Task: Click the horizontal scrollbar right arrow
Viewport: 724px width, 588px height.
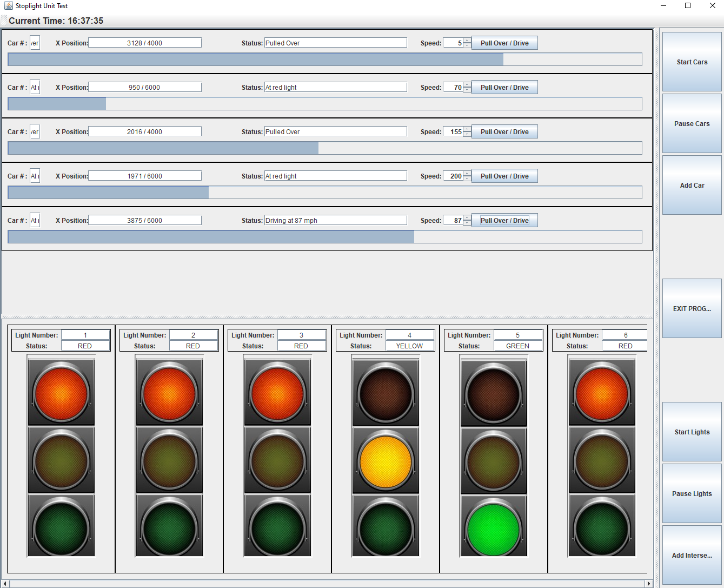Action: [x=649, y=584]
